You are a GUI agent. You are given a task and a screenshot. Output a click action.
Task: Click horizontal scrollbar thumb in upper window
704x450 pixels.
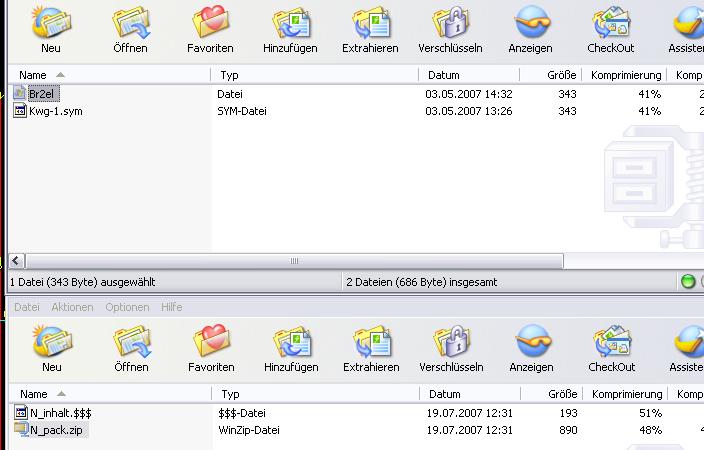[x=295, y=260]
